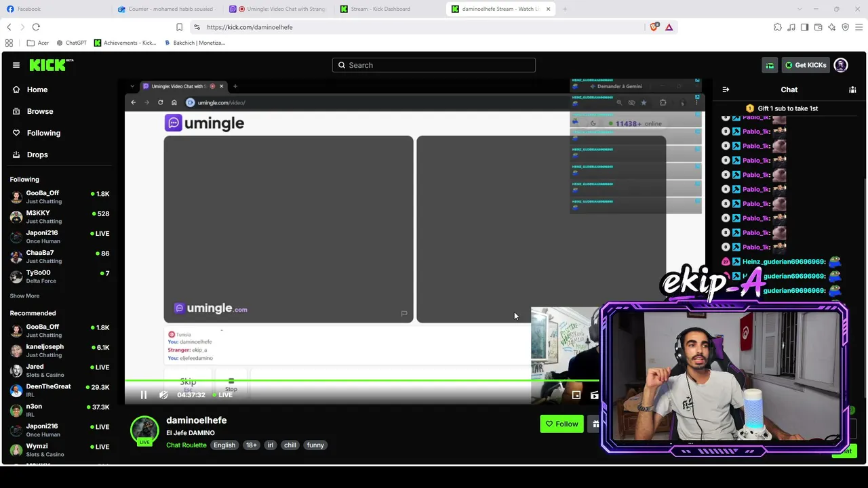
Task: Open GooBa_Off channel under Following
Action: pos(60,197)
